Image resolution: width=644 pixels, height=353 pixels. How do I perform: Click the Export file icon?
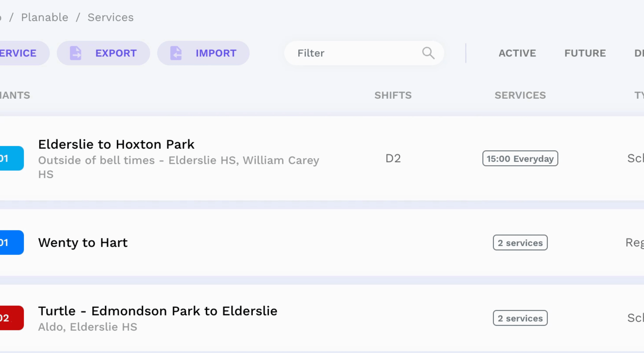click(75, 53)
